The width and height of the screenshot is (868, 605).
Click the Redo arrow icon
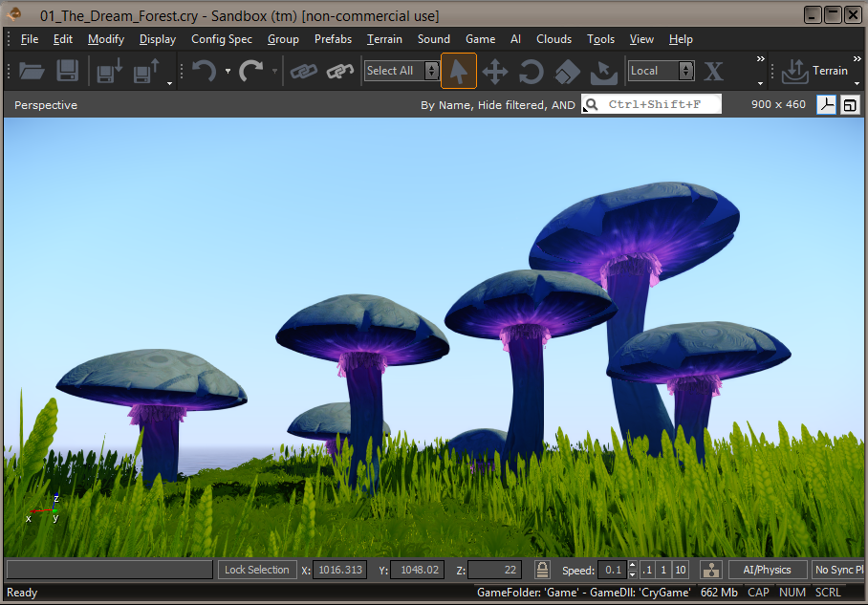pyautogui.click(x=250, y=71)
